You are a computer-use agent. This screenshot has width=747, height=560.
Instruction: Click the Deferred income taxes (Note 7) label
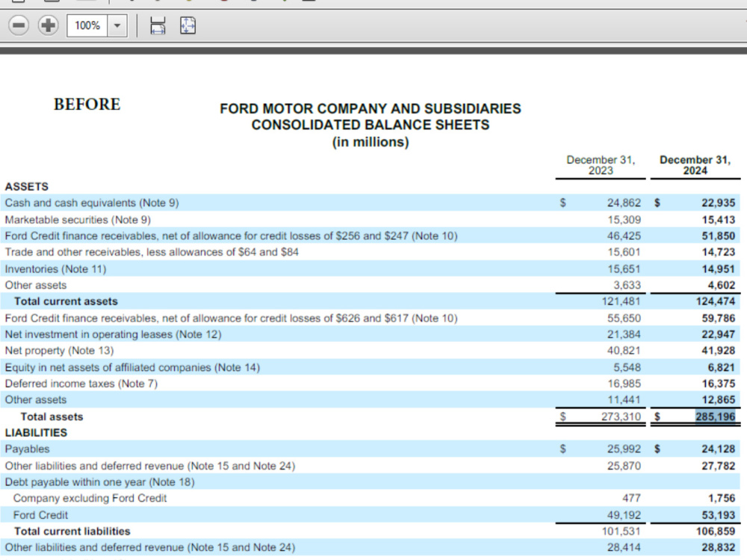(x=81, y=383)
